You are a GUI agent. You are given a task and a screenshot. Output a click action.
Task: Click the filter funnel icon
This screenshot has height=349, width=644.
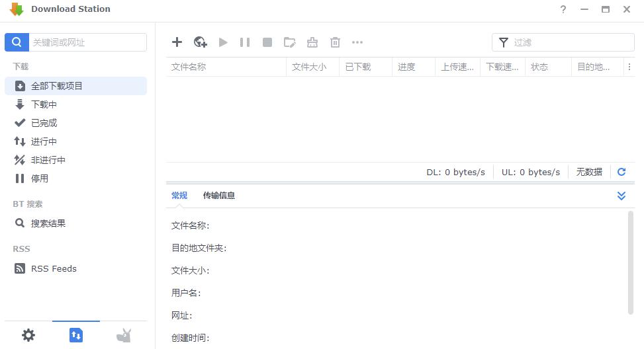coord(504,42)
